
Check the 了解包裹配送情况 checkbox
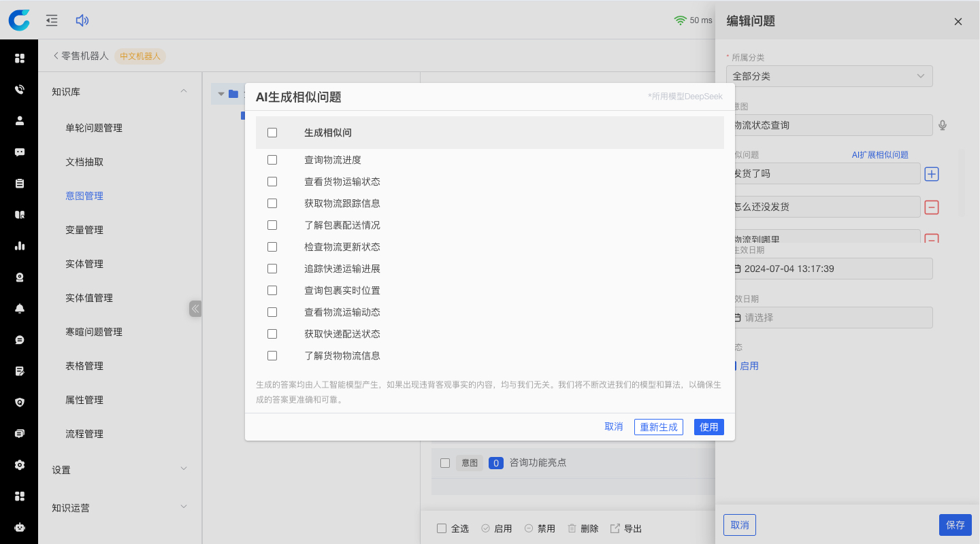tap(272, 225)
